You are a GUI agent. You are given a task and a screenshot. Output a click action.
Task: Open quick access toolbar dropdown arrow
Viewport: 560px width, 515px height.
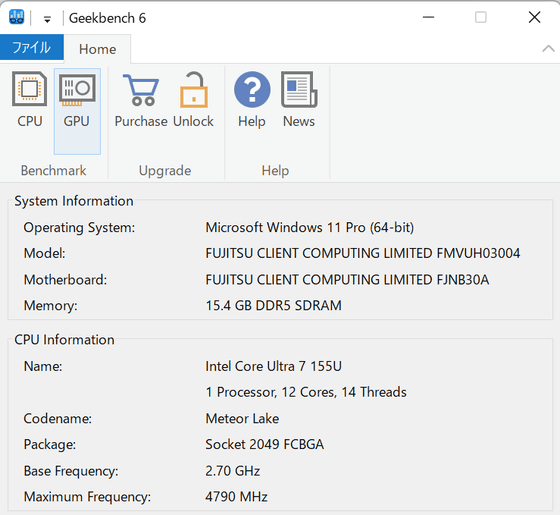(x=47, y=19)
